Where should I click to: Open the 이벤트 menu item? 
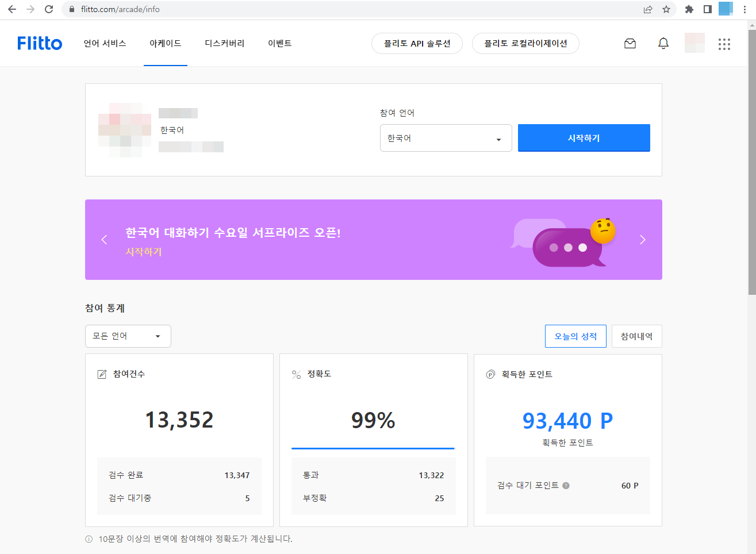coord(279,43)
